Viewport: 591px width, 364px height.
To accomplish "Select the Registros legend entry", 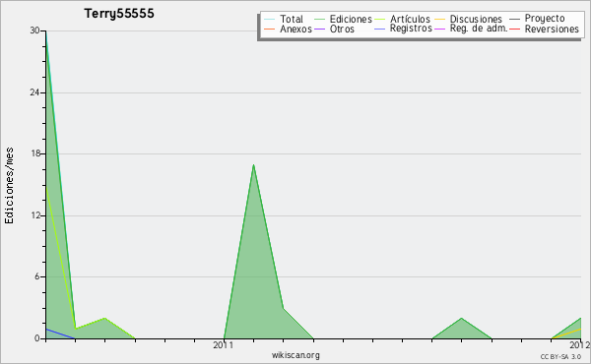I will coord(403,29).
